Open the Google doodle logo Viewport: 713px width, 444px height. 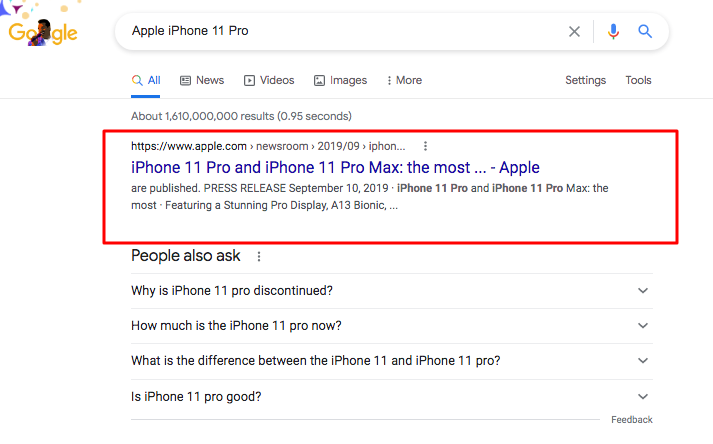(42, 30)
